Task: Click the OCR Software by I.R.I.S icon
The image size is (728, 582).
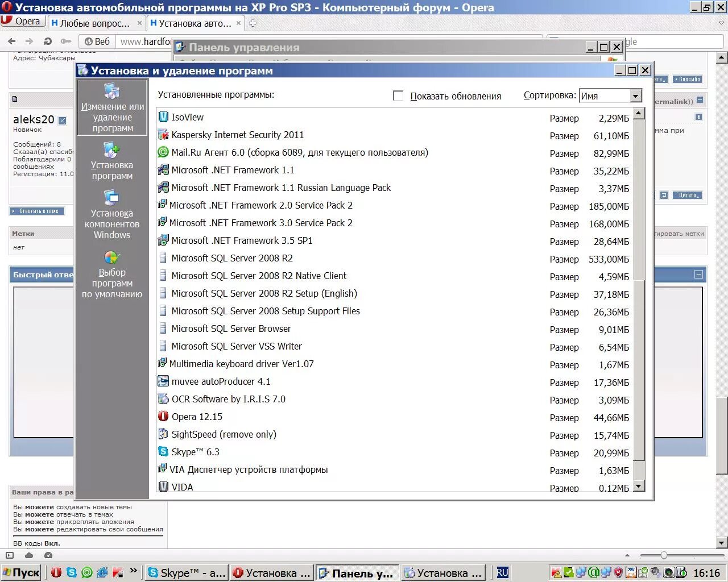Action: pos(163,399)
